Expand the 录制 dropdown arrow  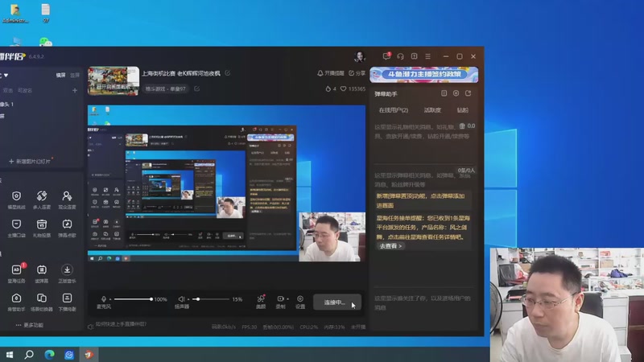pos(287,299)
